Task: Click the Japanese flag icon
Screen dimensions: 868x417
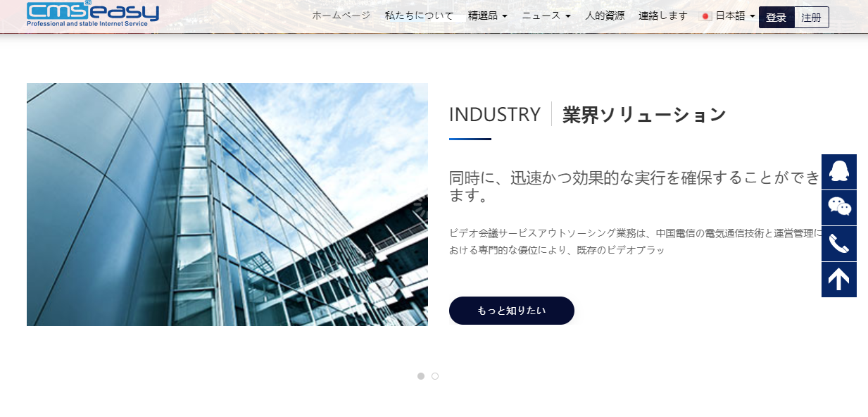Action: [x=705, y=15]
